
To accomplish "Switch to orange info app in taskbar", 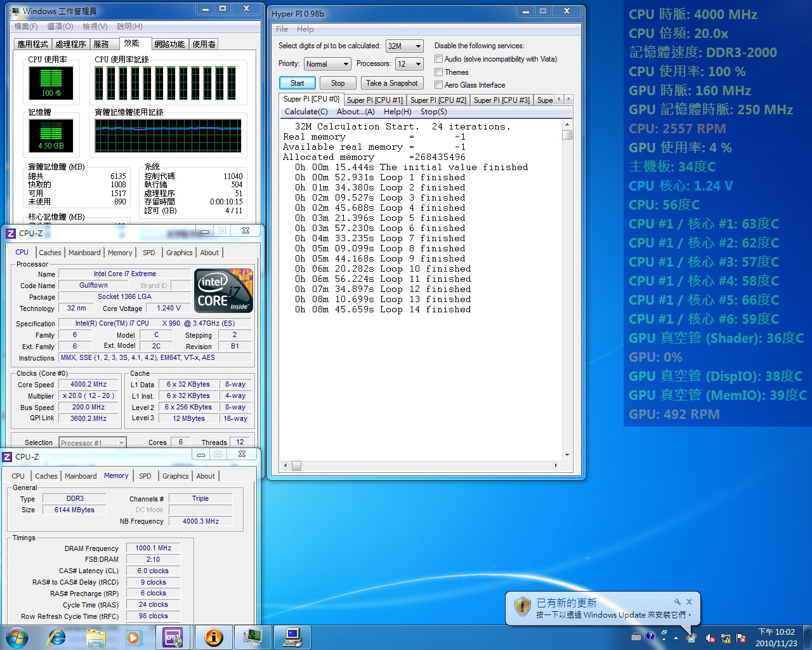I will [214, 637].
